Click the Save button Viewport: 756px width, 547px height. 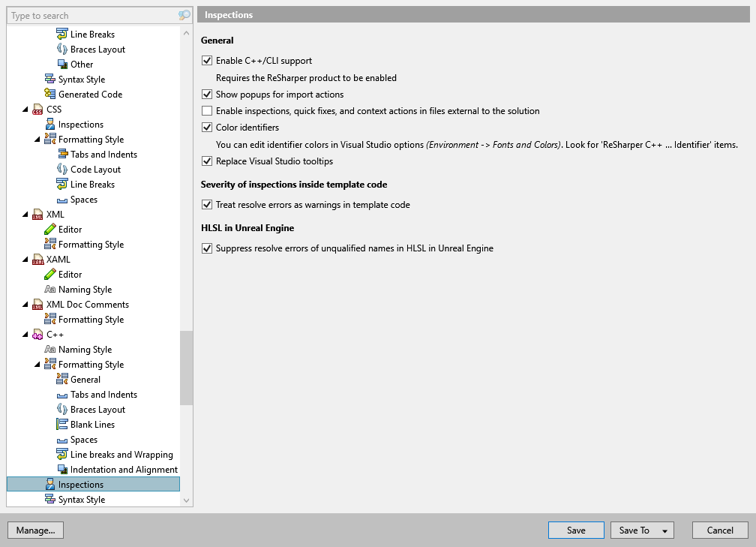[576, 530]
